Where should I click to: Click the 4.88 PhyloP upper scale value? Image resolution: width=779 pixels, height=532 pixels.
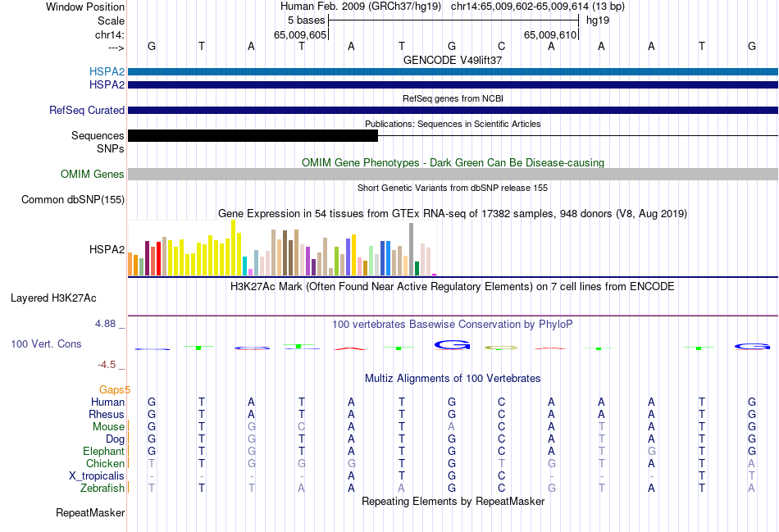pos(105,324)
